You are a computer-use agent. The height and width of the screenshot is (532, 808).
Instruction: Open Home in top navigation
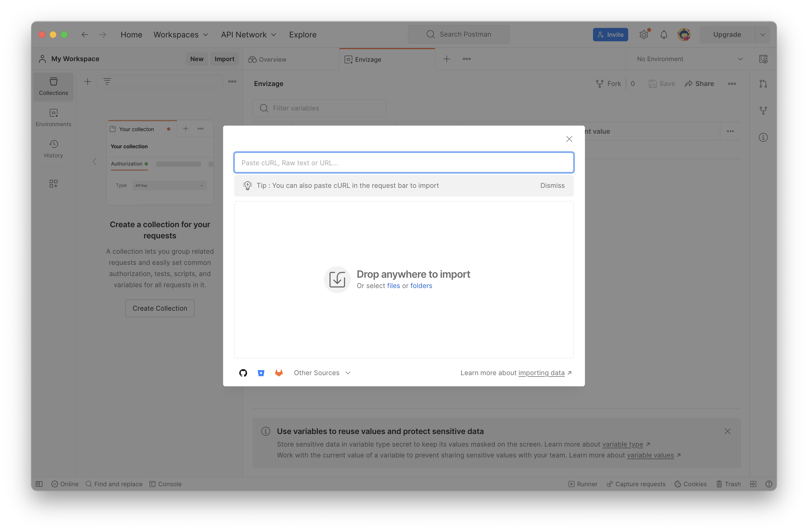coord(132,35)
